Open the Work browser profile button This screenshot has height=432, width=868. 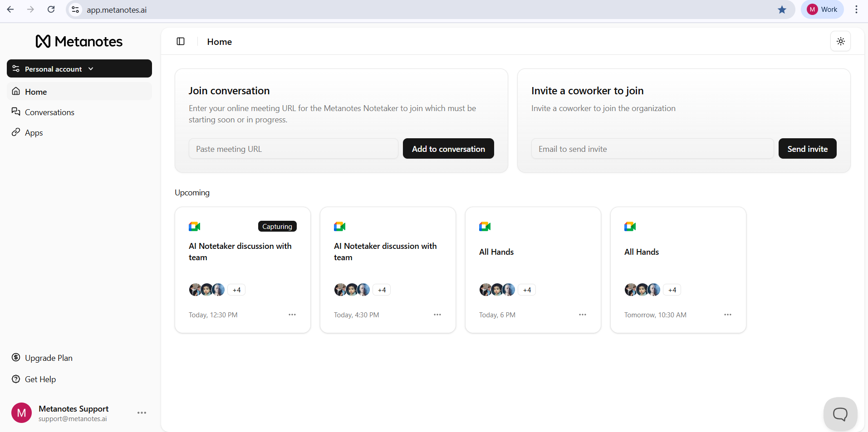822,10
